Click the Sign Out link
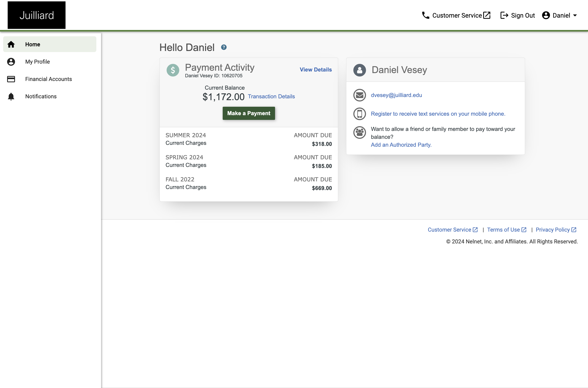The height and width of the screenshot is (388, 588). coord(518,16)
